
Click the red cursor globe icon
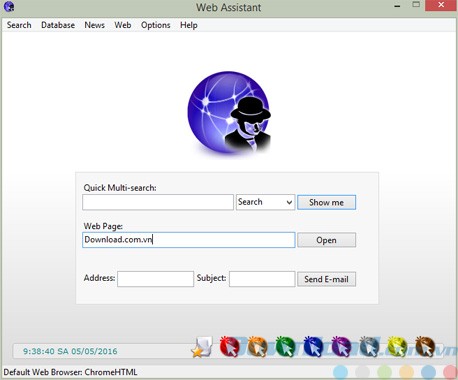tap(230, 347)
